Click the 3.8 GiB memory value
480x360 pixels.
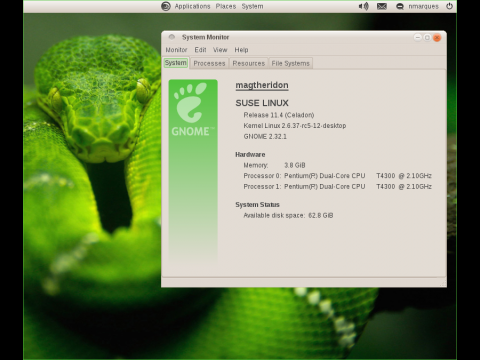295,165
